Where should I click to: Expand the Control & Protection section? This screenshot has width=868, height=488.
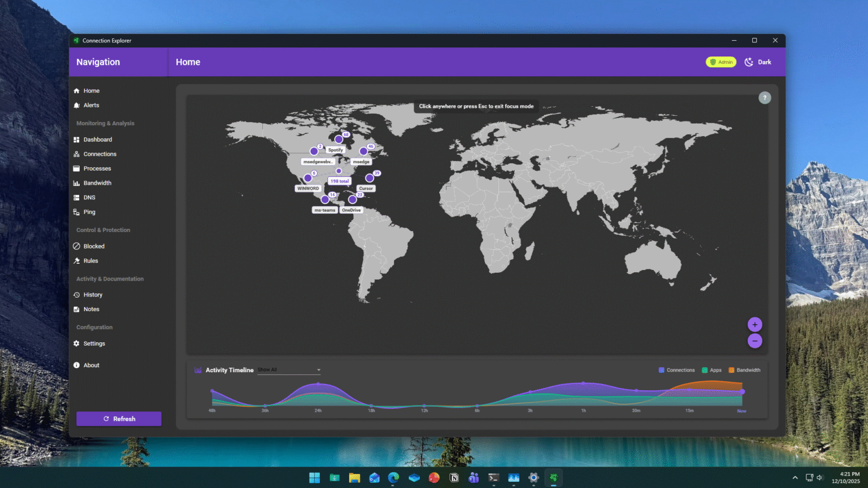click(x=103, y=230)
